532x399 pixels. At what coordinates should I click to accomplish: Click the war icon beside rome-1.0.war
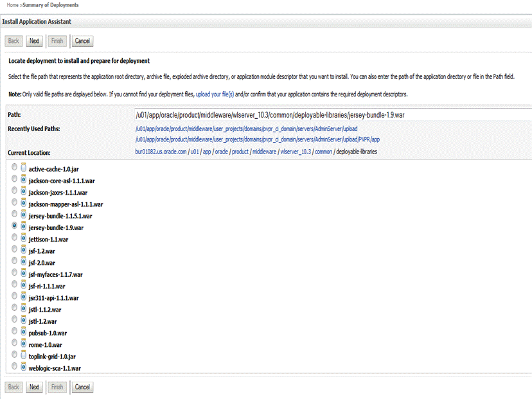(x=23, y=343)
